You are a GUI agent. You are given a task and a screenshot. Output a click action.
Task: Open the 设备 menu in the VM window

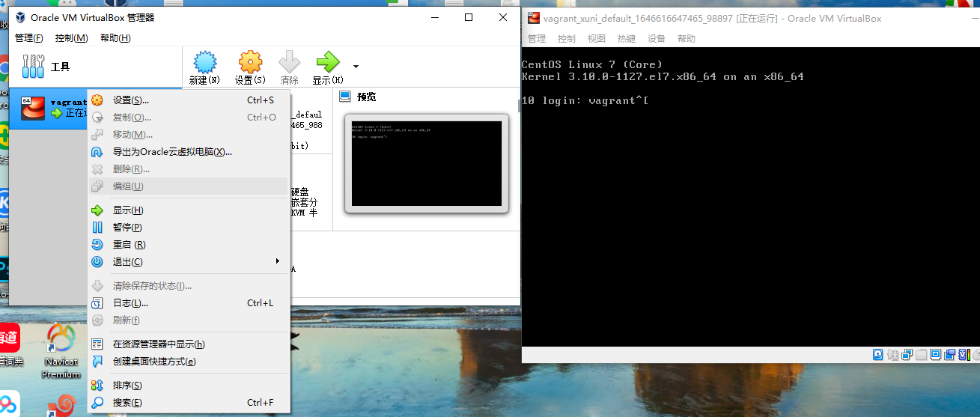(657, 39)
